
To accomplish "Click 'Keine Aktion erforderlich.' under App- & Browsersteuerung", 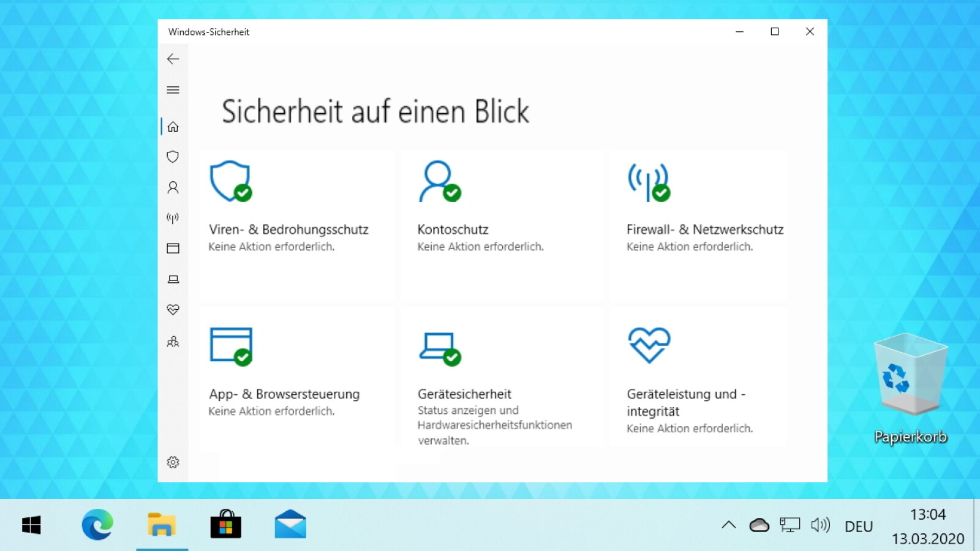I will [x=271, y=411].
